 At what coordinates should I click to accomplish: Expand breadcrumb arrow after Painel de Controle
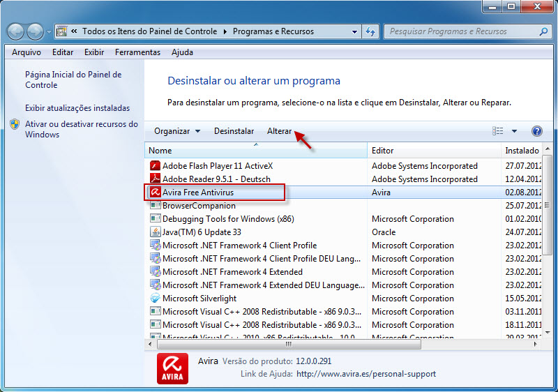pyautogui.click(x=225, y=31)
